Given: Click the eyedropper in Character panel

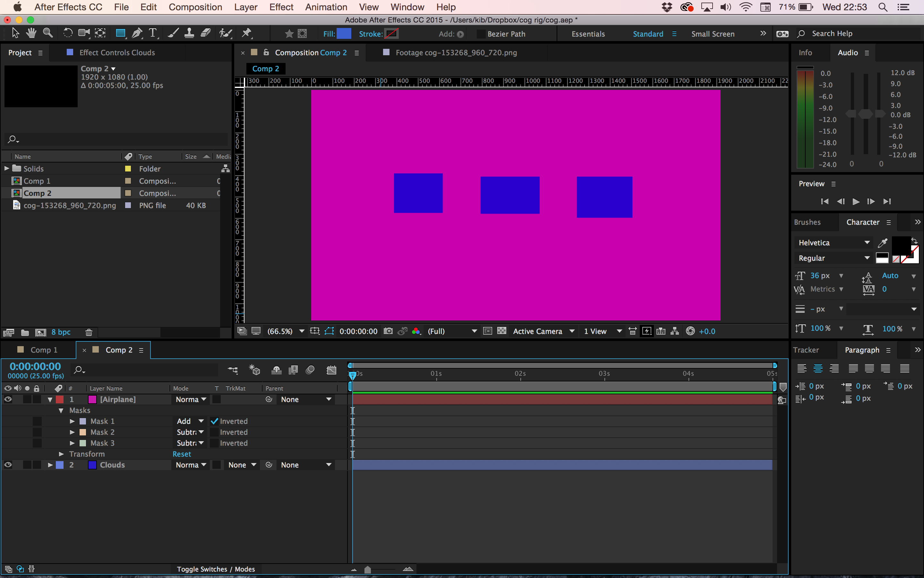Looking at the screenshot, I should (x=882, y=242).
